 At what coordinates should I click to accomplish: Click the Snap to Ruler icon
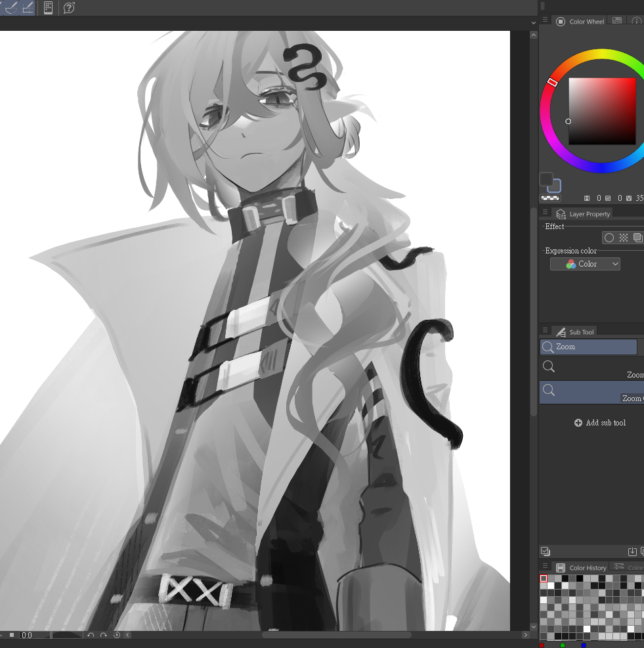click(x=12, y=7)
